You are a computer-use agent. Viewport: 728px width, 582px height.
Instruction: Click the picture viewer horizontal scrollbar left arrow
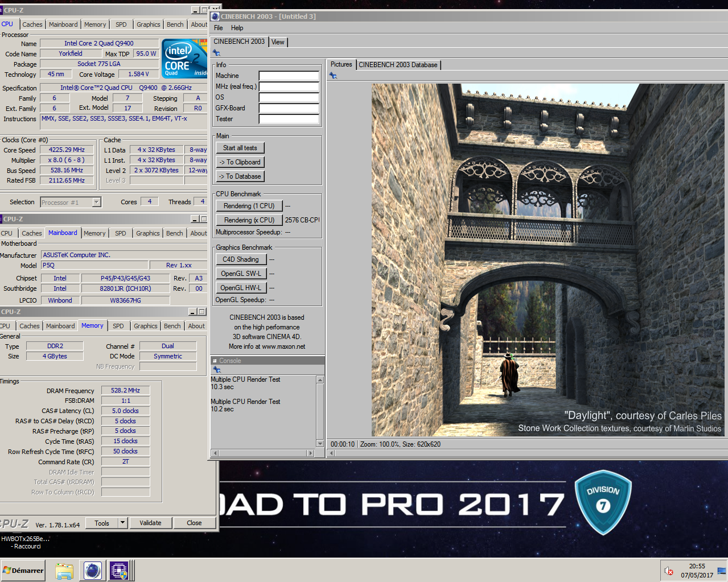coord(331,453)
